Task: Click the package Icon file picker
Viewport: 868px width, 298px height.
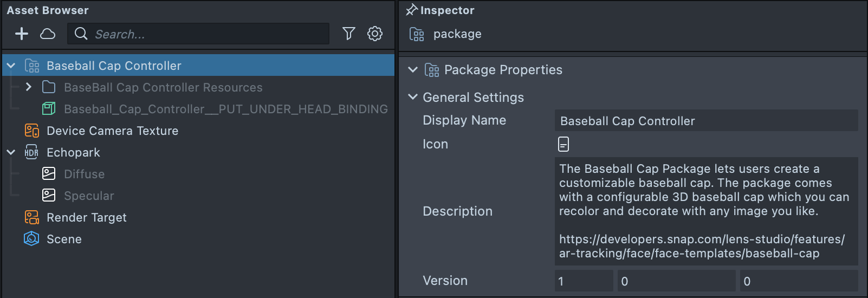Action: click(x=563, y=144)
